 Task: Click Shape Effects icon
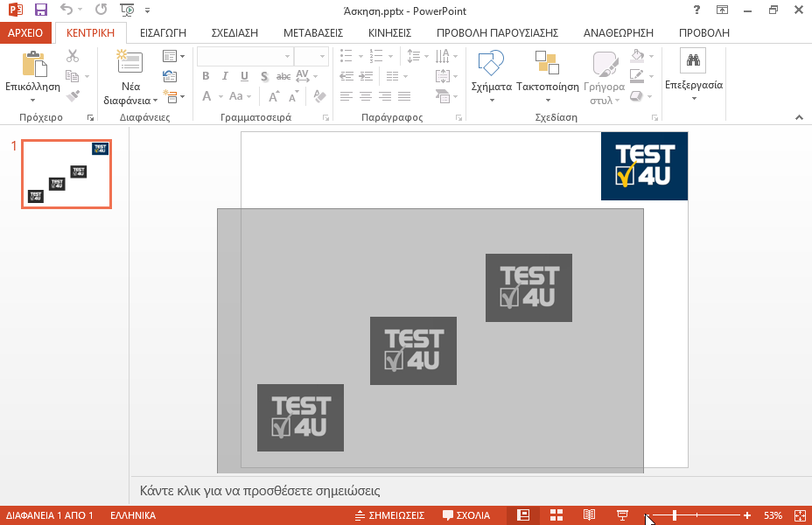point(636,96)
